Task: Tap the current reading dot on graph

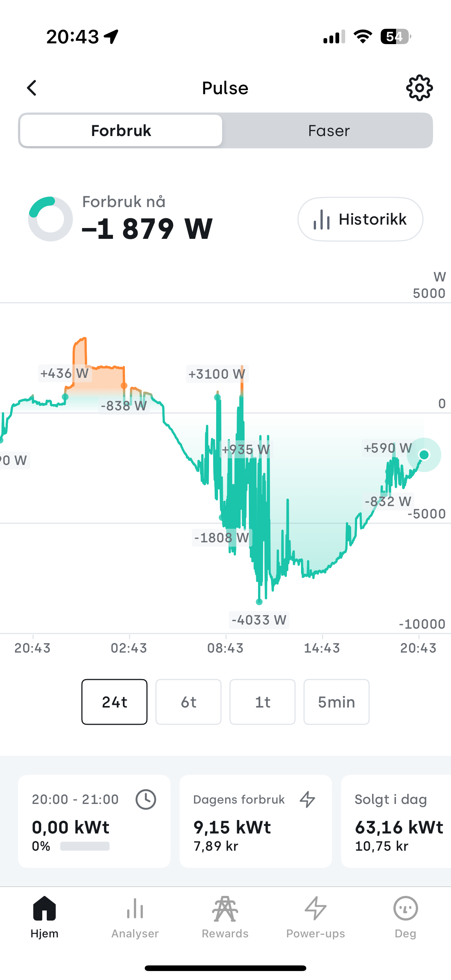Action: click(x=424, y=454)
